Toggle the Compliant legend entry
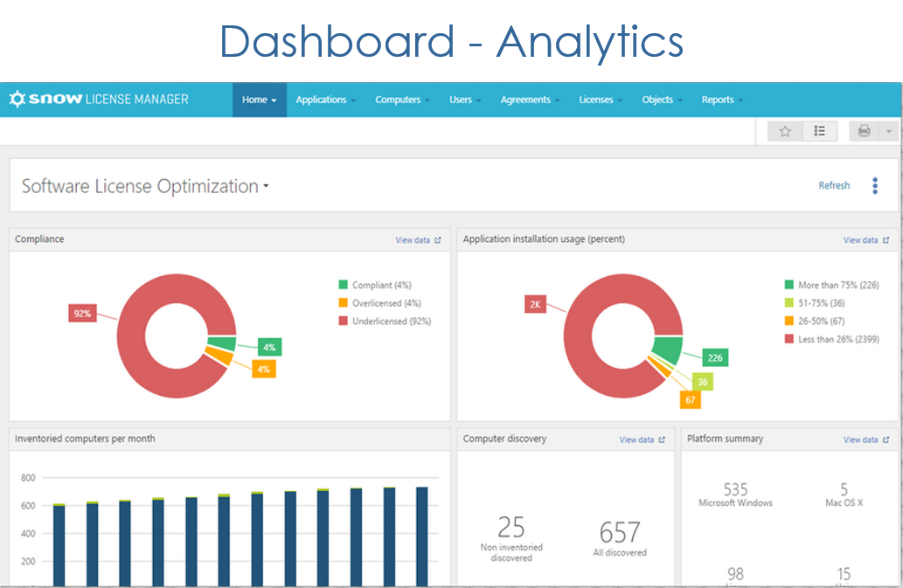The width and height of the screenshot is (903, 588). [381, 285]
